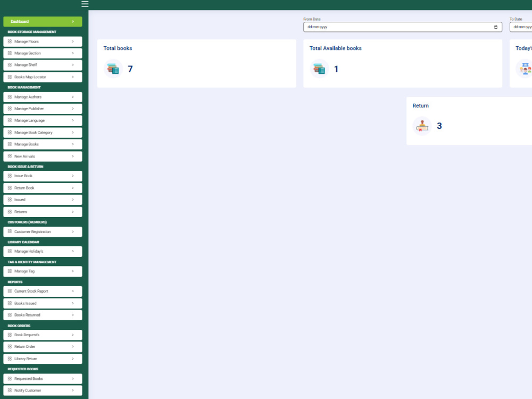Expand the Manage Floors chevron
This screenshot has width=532, height=399.
[x=73, y=41]
